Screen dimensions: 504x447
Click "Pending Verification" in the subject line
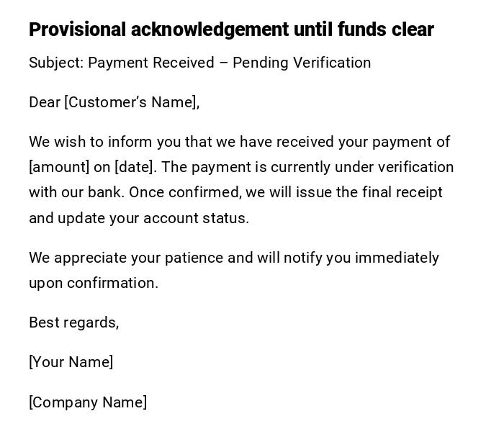coord(302,63)
